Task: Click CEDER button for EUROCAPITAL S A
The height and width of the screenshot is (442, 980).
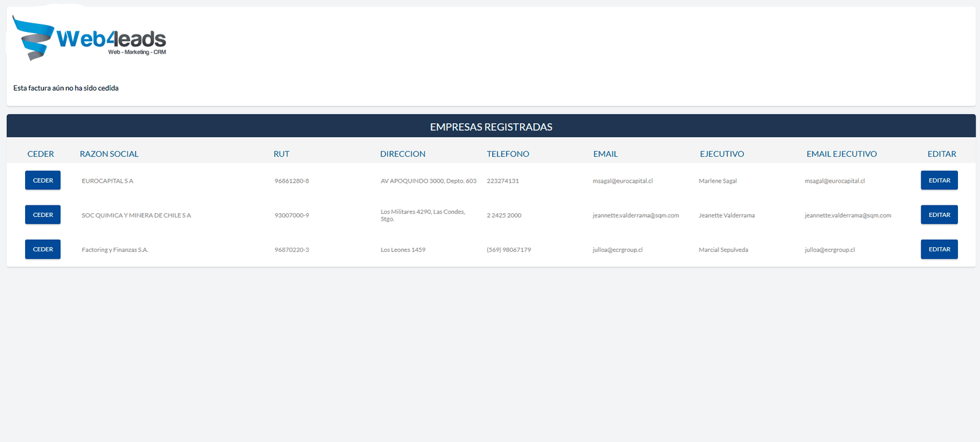Action: click(43, 180)
